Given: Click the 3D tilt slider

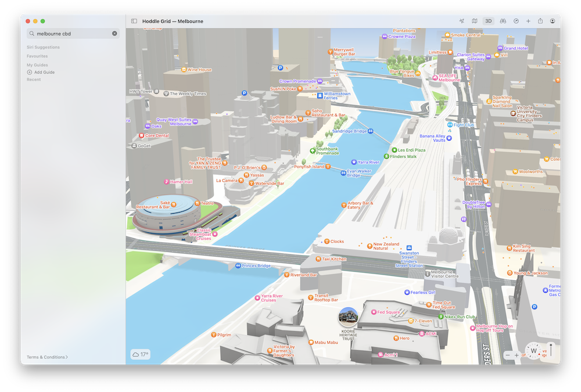Looking at the screenshot, I should pyautogui.click(x=550, y=351).
